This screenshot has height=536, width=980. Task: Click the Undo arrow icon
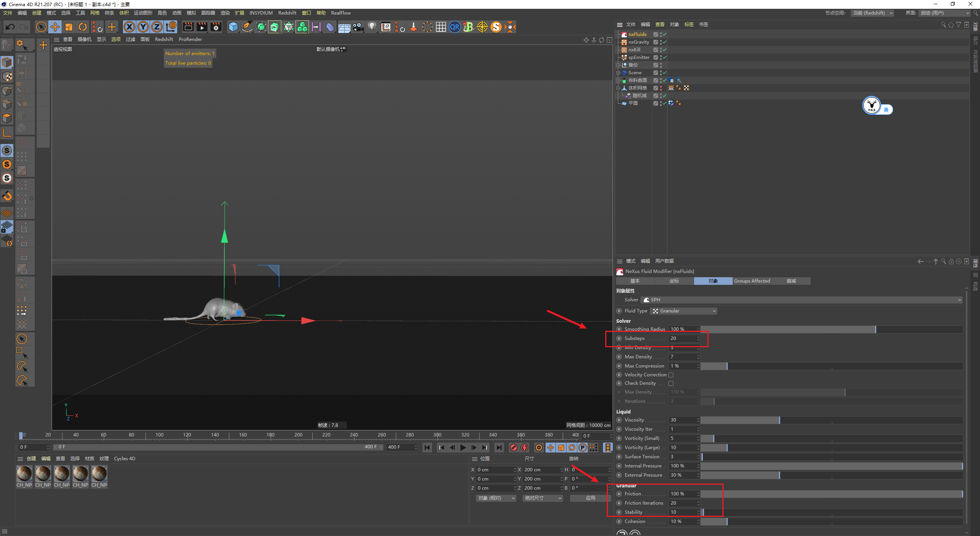pos(10,27)
